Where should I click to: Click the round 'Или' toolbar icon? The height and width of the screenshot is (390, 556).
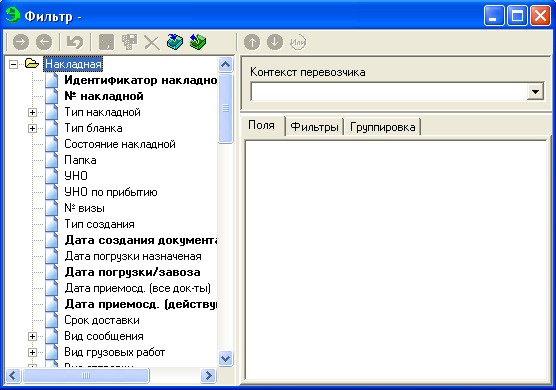point(298,42)
